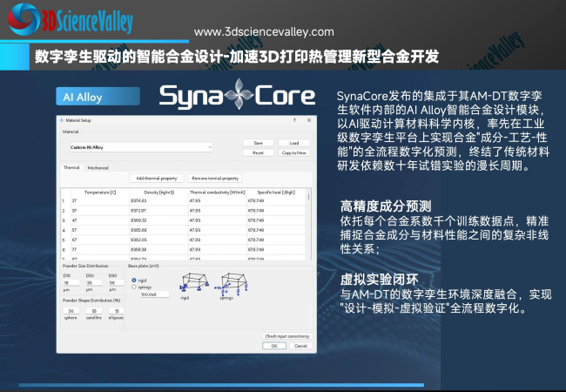Close the Material Setup dialog
This screenshot has width=566, height=392.
[309, 120]
